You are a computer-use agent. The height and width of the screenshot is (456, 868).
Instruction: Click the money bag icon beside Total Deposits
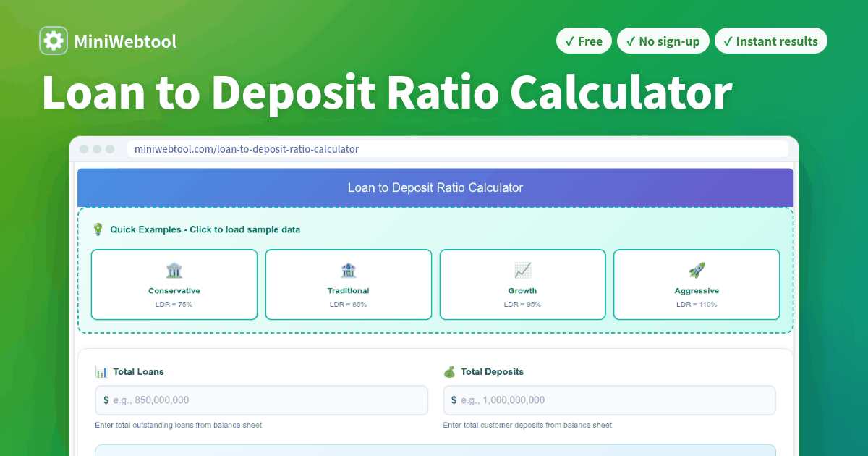coord(449,372)
